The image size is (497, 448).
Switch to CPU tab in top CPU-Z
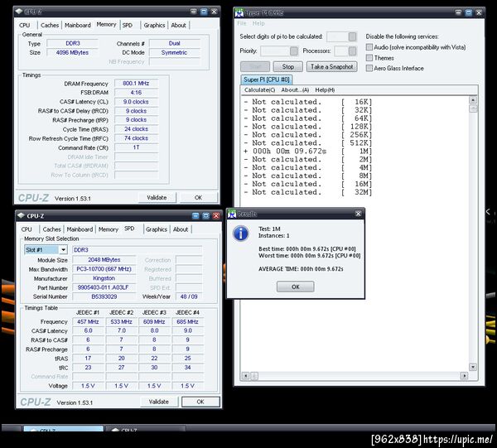[24, 26]
